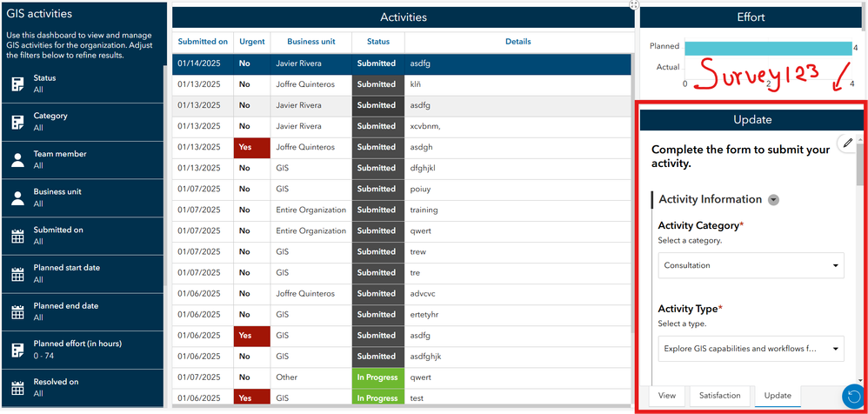Open the Team member filter
The image size is (868, 414).
pyautogui.click(x=82, y=160)
